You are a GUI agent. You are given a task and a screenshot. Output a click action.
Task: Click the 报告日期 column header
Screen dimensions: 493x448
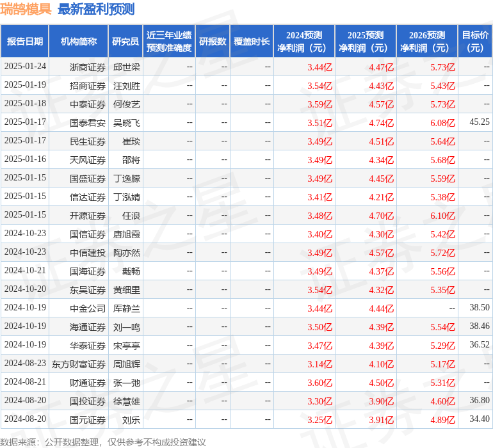click(25, 41)
